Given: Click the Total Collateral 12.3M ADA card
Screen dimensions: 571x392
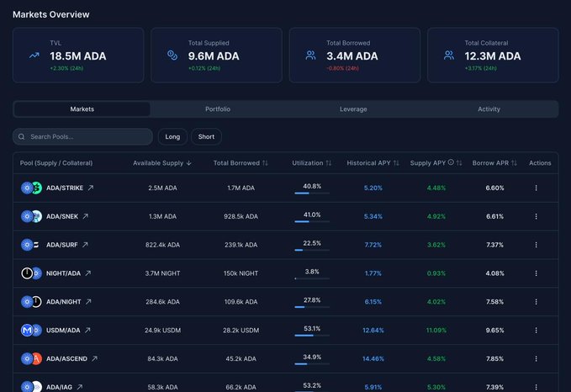Looking at the screenshot, I should pos(493,55).
